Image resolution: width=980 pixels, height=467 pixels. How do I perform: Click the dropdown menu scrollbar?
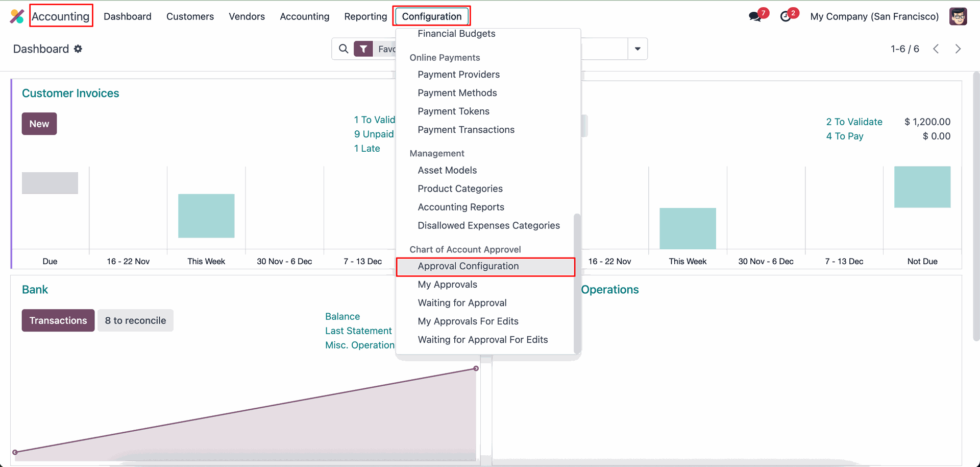[577, 284]
